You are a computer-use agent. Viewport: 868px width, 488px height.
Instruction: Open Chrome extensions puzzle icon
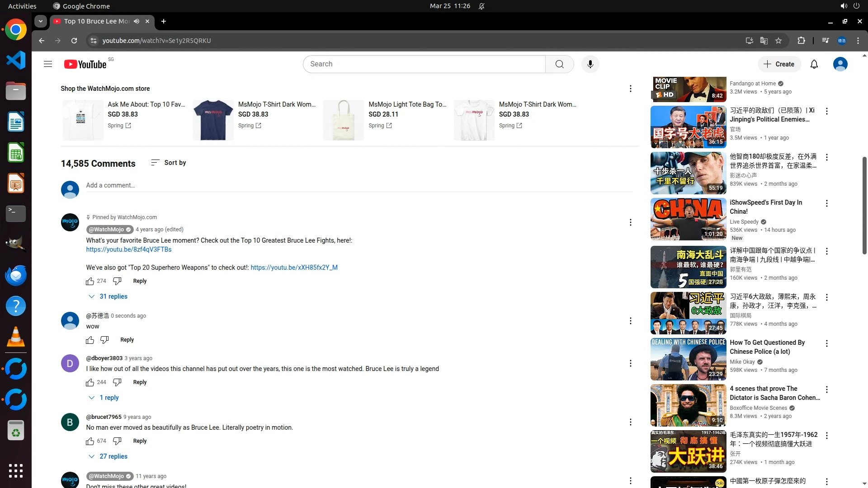click(x=801, y=41)
